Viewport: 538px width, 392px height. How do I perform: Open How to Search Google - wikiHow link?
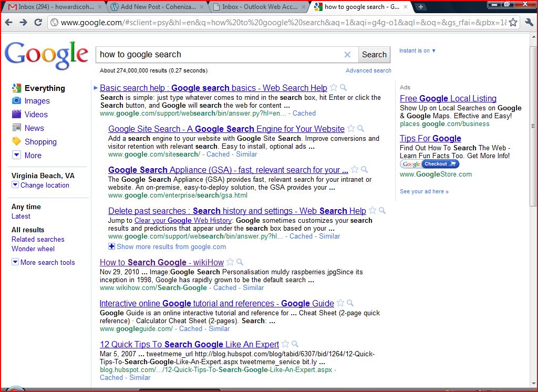coord(162,262)
